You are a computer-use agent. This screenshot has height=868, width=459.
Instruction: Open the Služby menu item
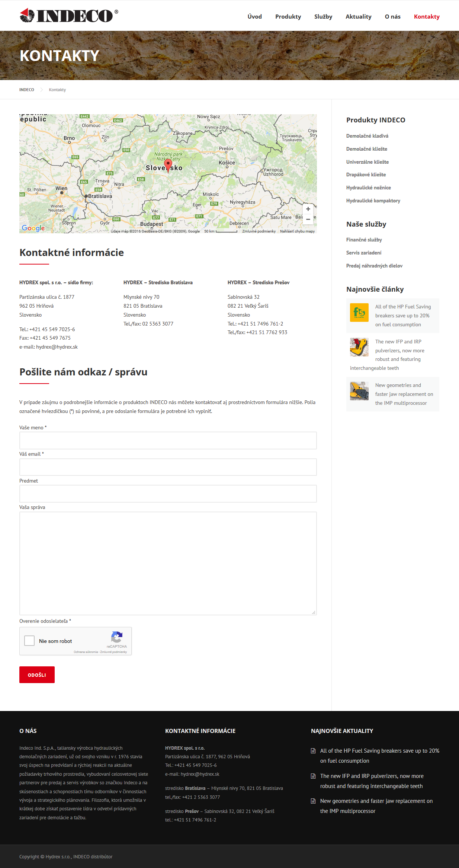323,16
